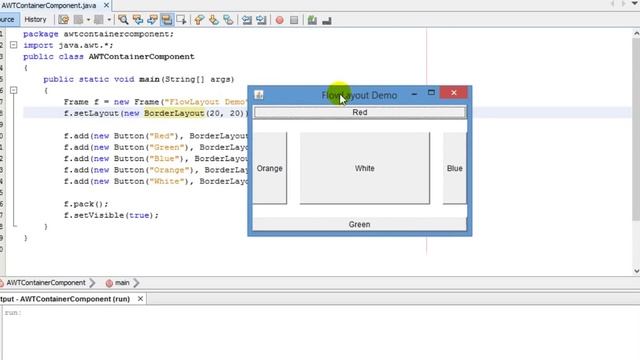
Task: Open the Back history dropdown arrow
Action: (x=88, y=20)
